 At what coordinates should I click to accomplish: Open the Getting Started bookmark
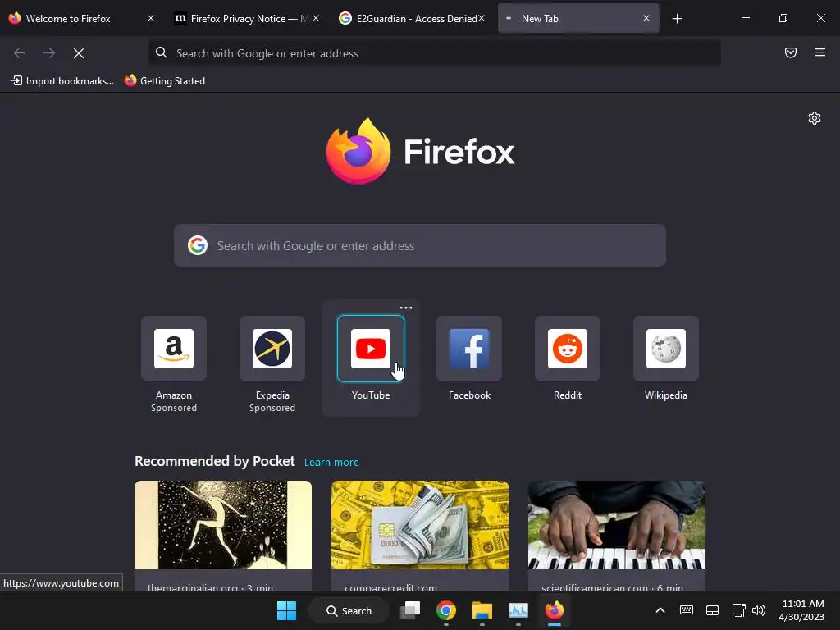(165, 81)
